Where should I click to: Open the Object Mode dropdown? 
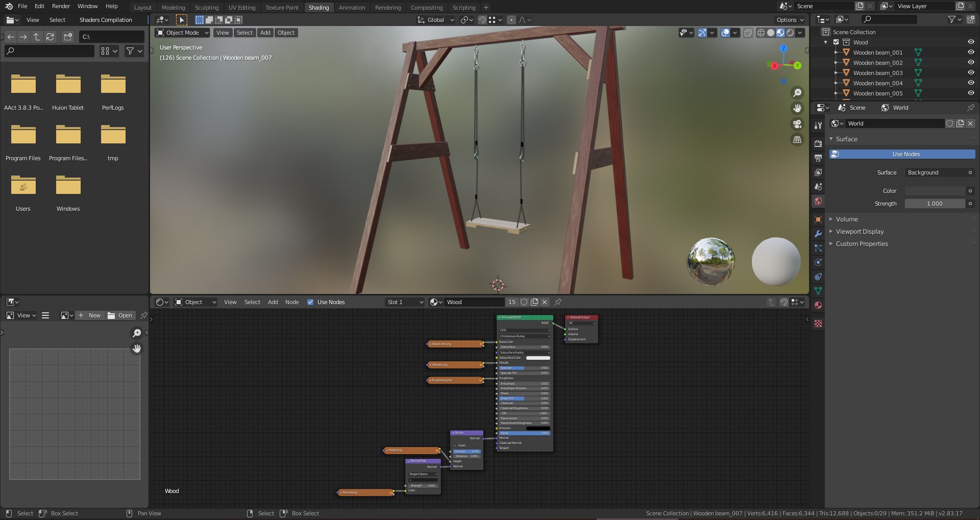pyautogui.click(x=182, y=33)
